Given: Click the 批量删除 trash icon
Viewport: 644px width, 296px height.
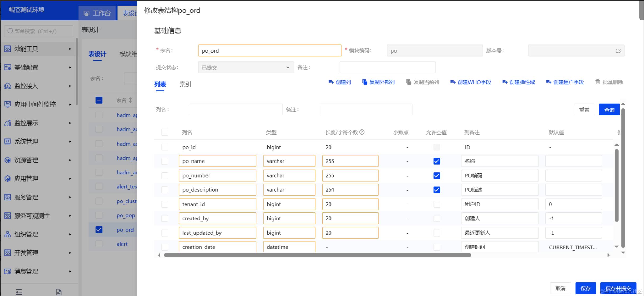Looking at the screenshot, I should tap(598, 82).
